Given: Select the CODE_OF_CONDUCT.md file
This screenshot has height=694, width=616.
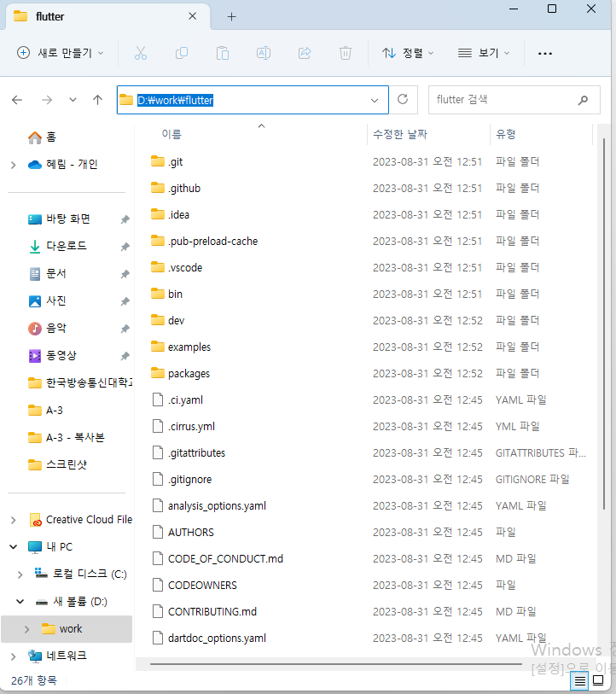Looking at the screenshot, I should click(218, 558).
